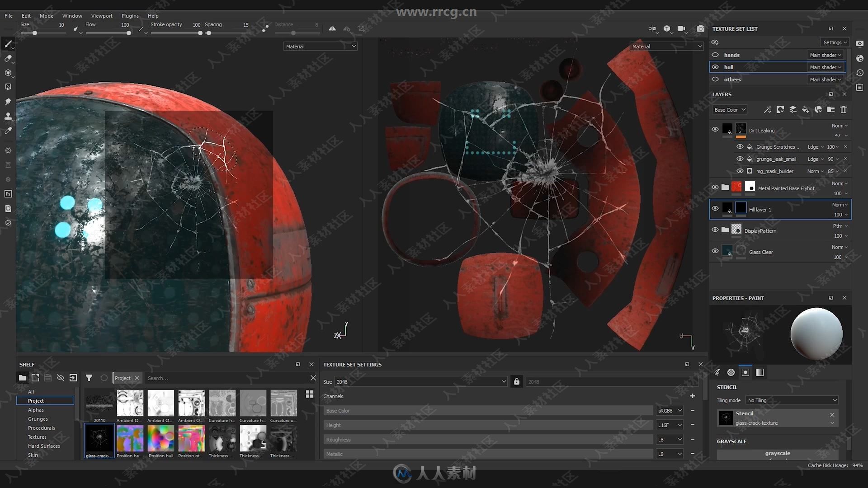Click the add effect magic wand icon
Screen dimensions: 868x488
coord(767,110)
